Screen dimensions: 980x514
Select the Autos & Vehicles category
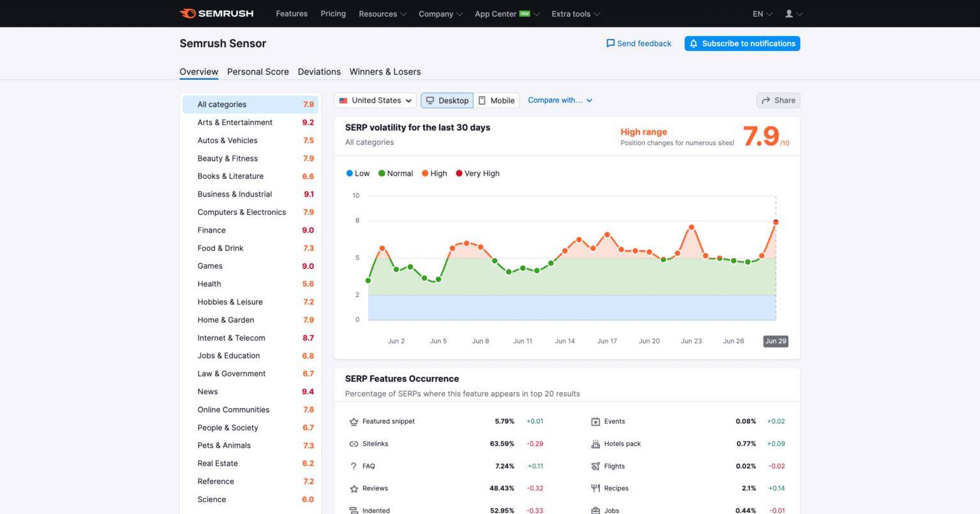(250, 140)
